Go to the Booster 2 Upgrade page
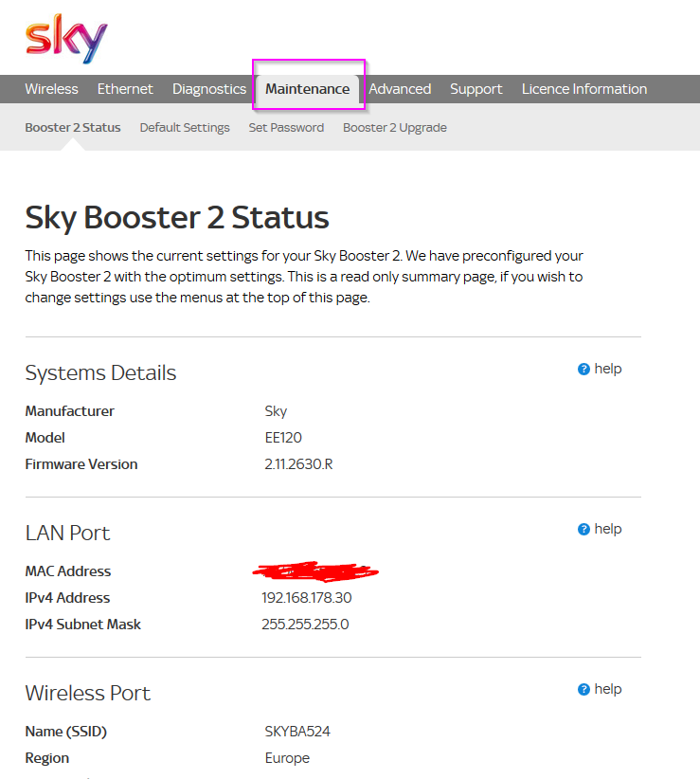Screen dimensions: 700x779 [395, 128]
